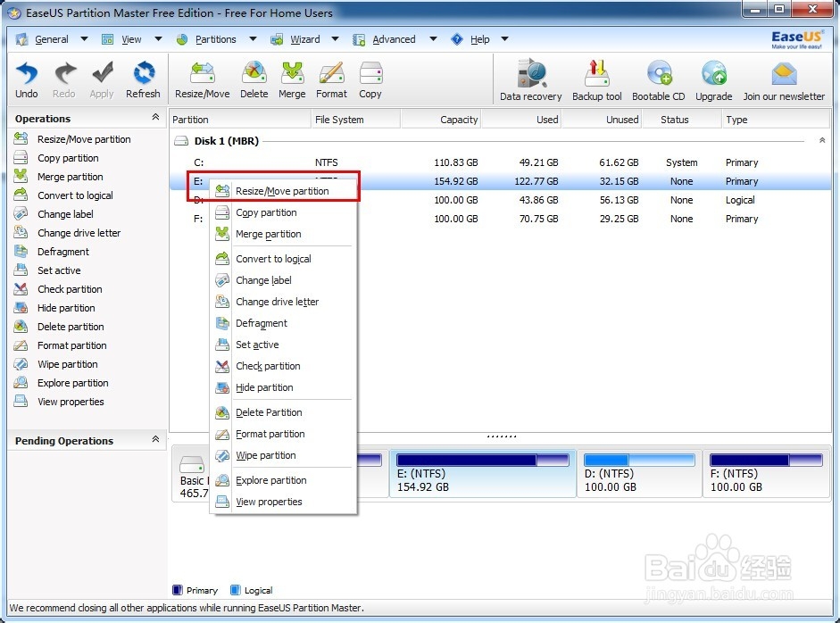The width and height of the screenshot is (840, 623).
Task: Click the Primary legend color swatch
Action: tap(178, 590)
